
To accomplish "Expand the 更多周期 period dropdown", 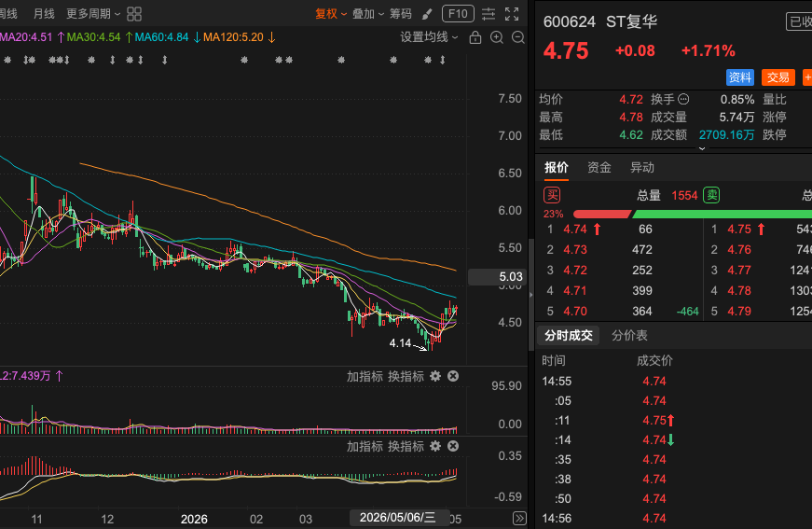I will (x=93, y=14).
